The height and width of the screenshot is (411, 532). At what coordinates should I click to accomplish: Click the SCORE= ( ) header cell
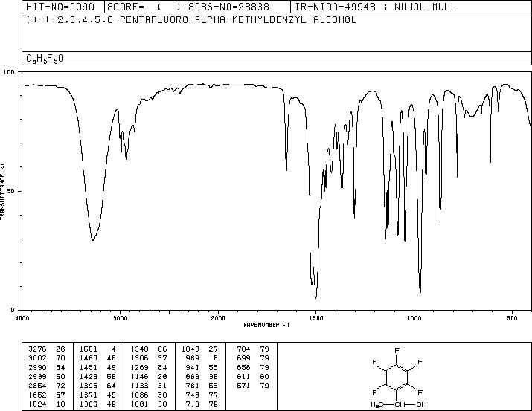point(145,7)
